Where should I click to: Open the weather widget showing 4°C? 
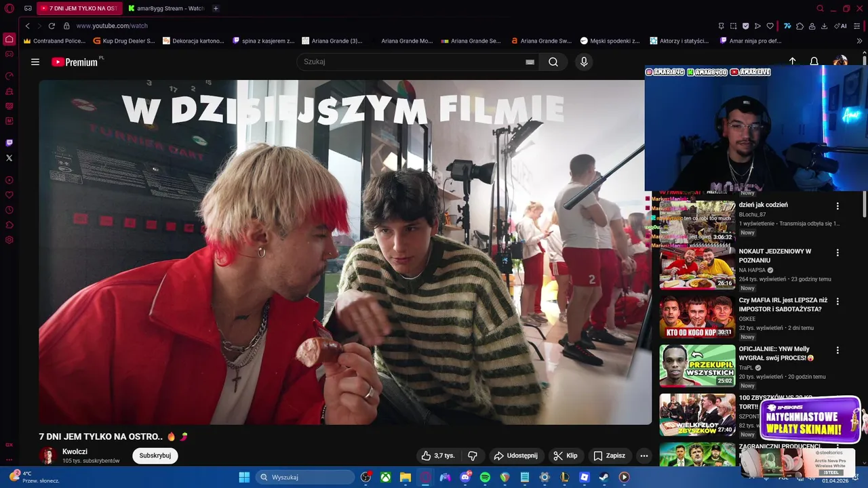pos(34,477)
